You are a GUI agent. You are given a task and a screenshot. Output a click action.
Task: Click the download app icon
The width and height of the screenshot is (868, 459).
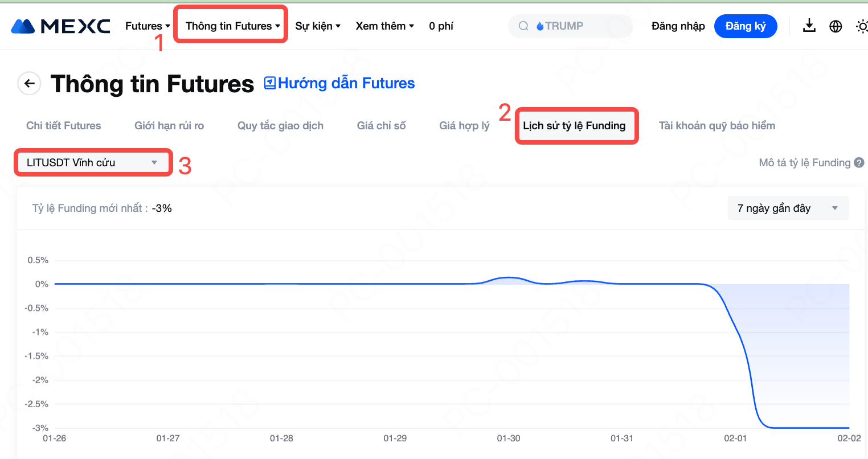[809, 26]
